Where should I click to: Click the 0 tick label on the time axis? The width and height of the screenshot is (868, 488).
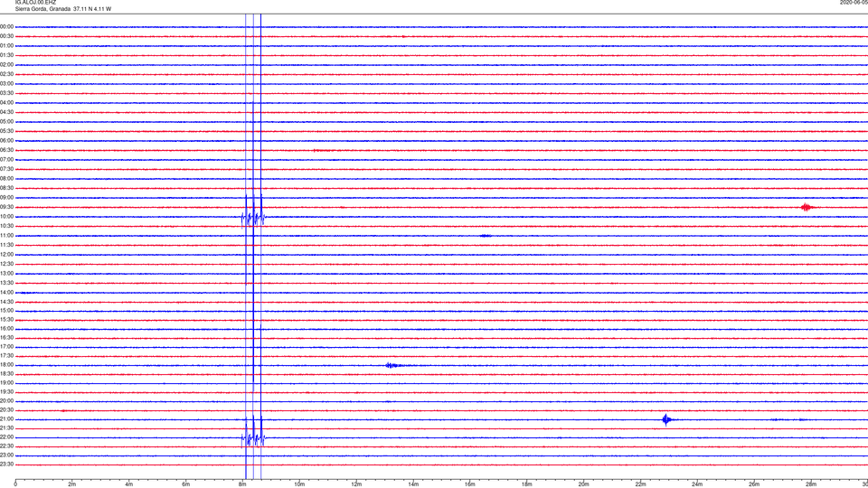[x=15, y=484]
